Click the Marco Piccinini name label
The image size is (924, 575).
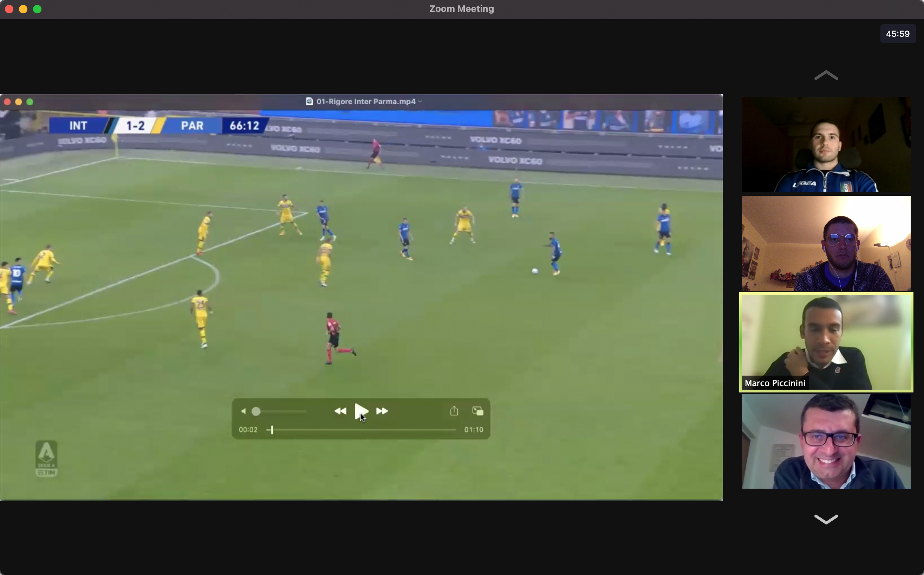775,383
